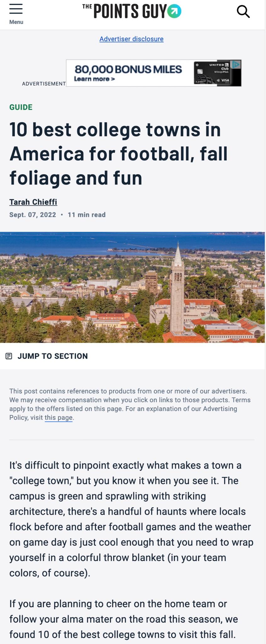Click the Sept. 07, 2022 publish date
Viewport: 266px width, 644px height.
[x=33, y=215]
